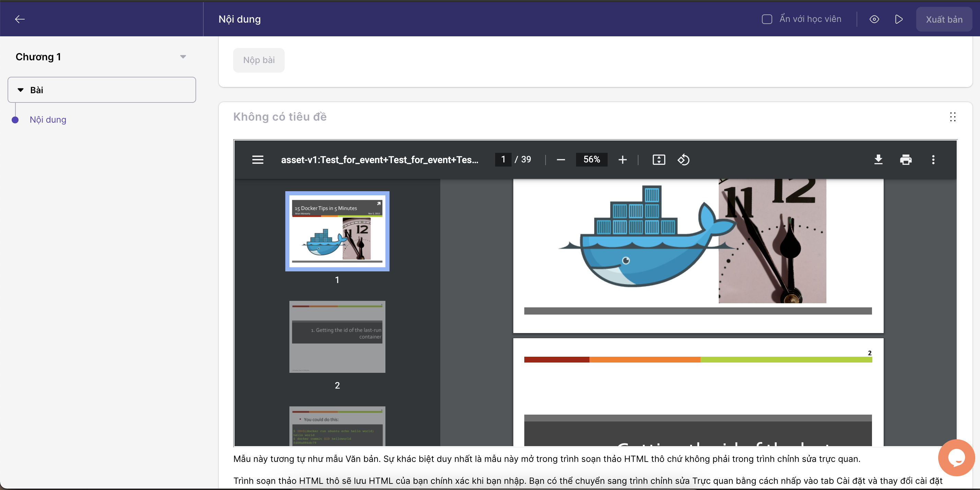Click the Xuất bản button
The width and height of the screenshot is (980, 490).
944,20
